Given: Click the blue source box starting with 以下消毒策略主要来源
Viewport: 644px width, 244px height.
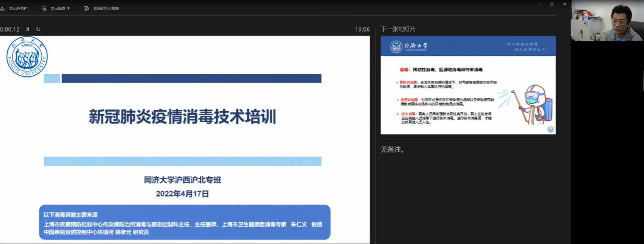Looking at the screenshot, I should coord(185,222).
